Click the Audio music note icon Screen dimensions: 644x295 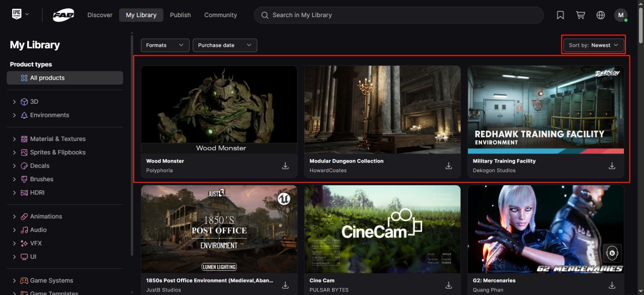coord(24,230)
